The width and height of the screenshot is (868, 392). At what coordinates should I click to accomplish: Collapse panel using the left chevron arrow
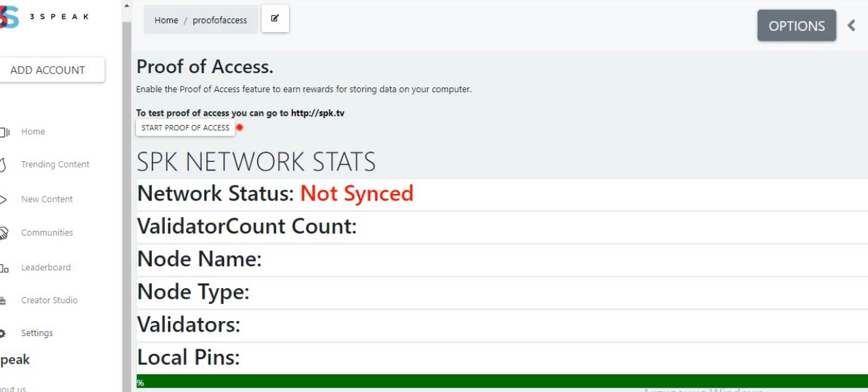[852, 26]
